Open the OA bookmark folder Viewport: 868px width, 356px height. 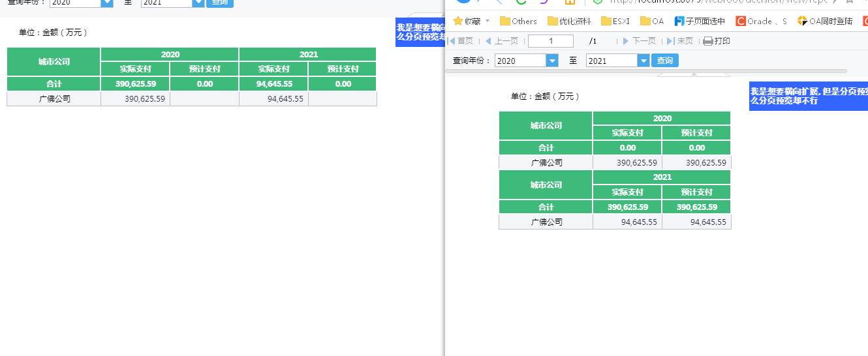652,21
